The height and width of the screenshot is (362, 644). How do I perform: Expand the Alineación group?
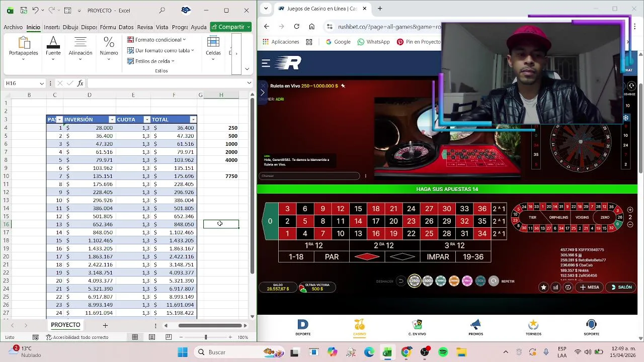(80, 49)
